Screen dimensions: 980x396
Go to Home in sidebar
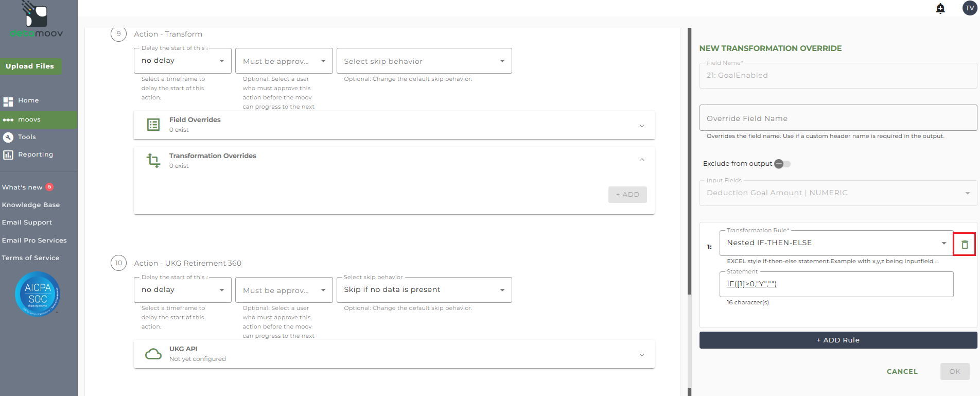pyautogui.click(x=28, y=100)
